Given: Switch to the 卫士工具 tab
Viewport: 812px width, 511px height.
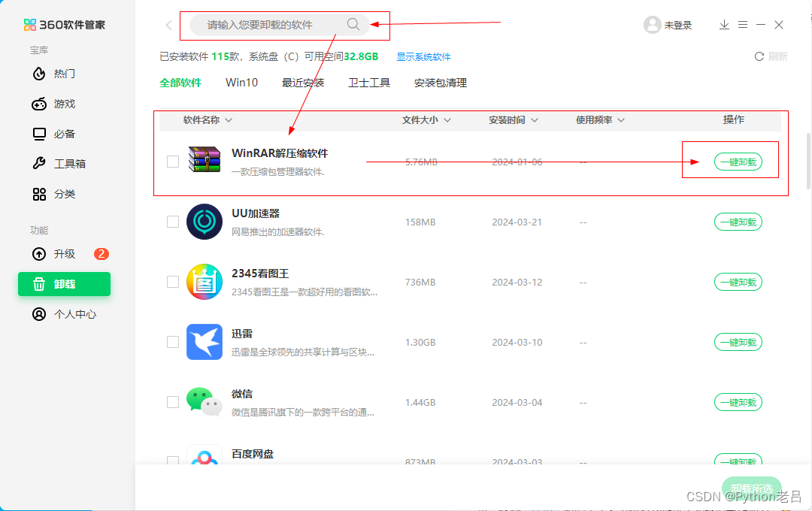Looking at the screenshot, I should click(368, 83).
